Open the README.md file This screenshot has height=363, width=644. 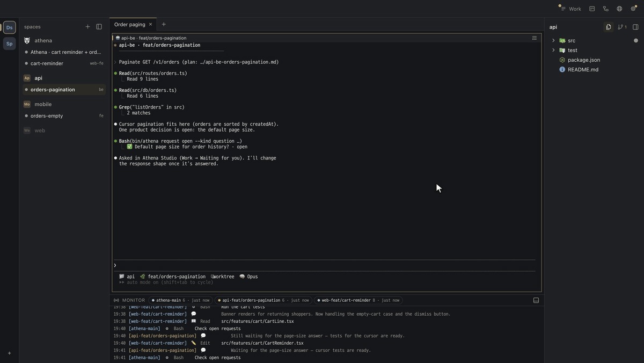(x=583, y=69)
